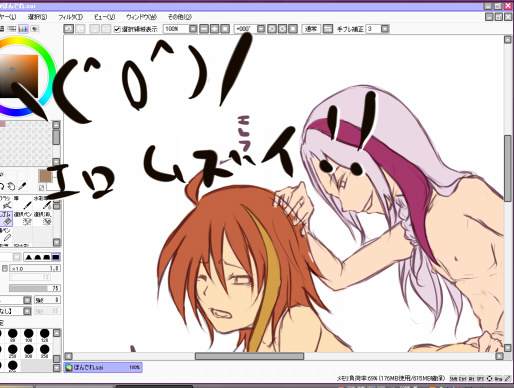Click the reset zoom button
This screenshot has width=514, height=388.
225,29
